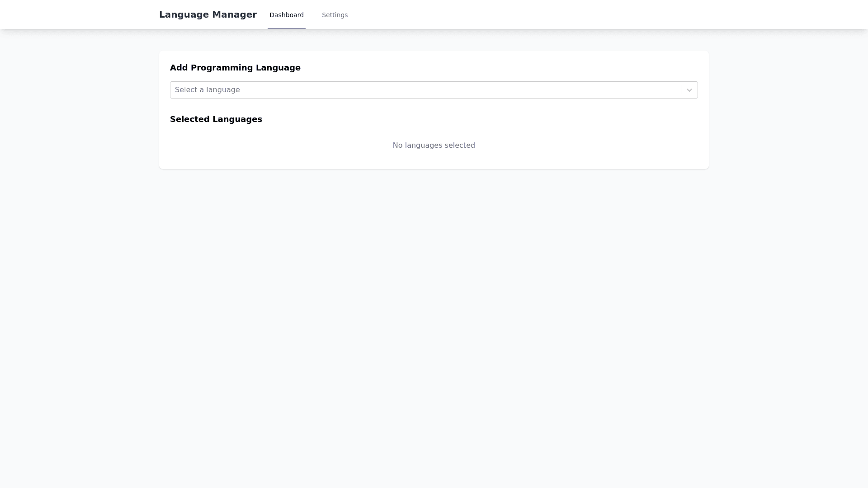Select Dashboard in the navigation bar
The width and height of the screenshot is (868, 488).
(x=287, y=15)
